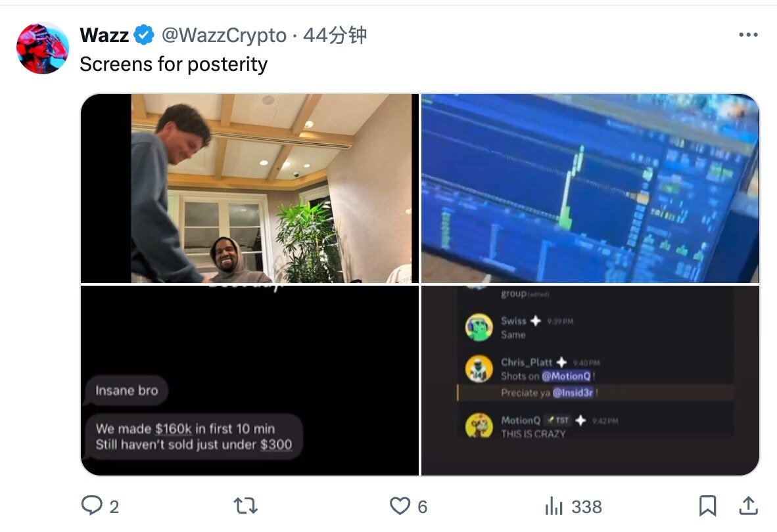
Task: View the photo of two men indoors
Action: 250,188
